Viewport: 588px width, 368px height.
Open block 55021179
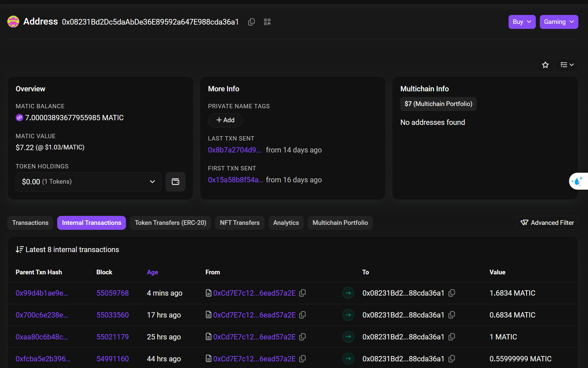(x=112, y=337)
